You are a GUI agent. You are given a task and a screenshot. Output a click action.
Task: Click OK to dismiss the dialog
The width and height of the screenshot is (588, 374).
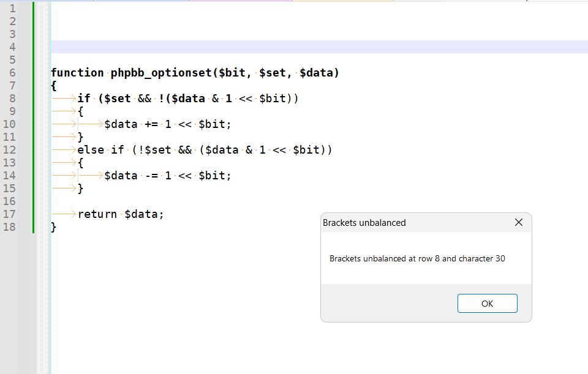pos(487,303)
